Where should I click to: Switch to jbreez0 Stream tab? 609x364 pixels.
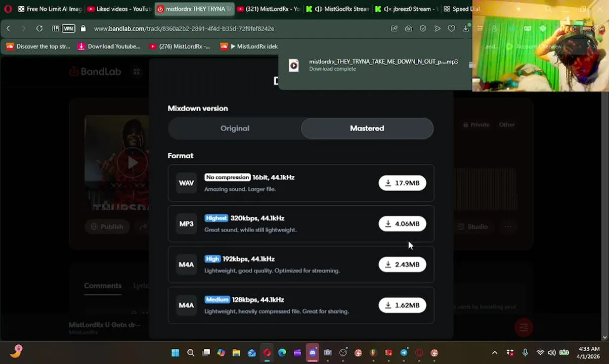406,9
